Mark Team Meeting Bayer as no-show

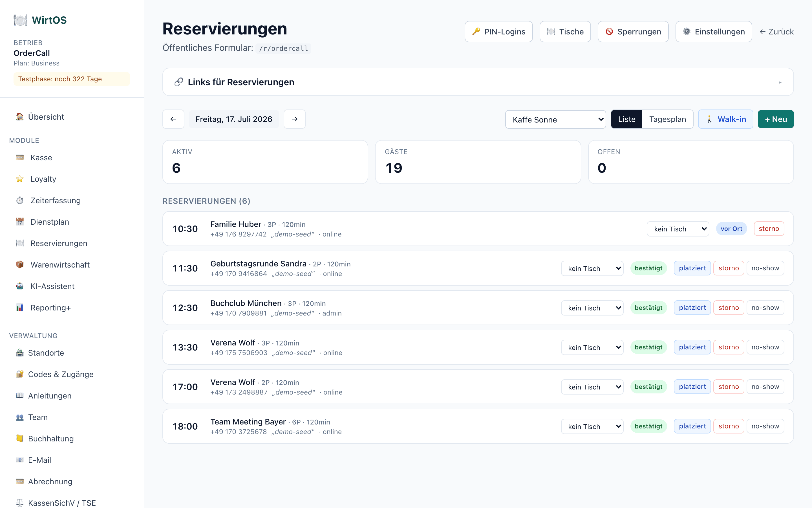click(765, 426)
